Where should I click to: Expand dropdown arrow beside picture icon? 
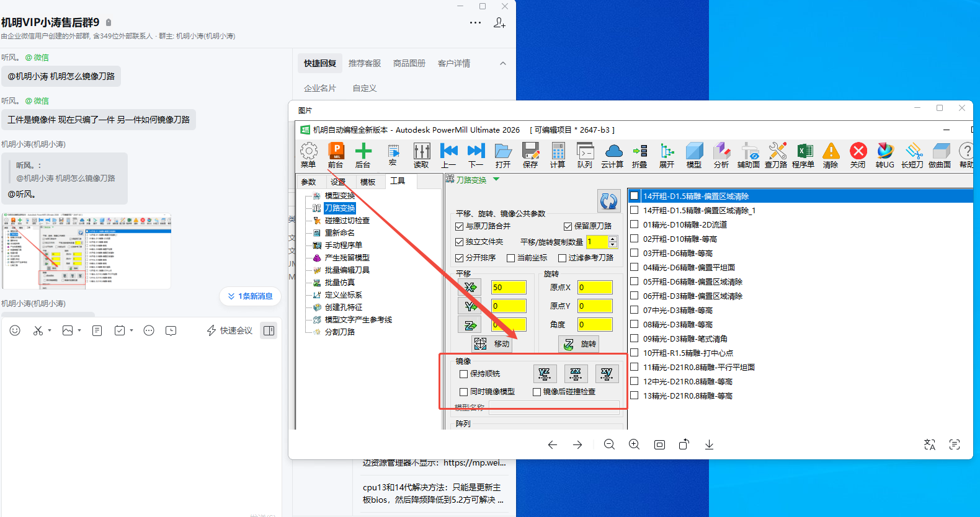(79, 331)
